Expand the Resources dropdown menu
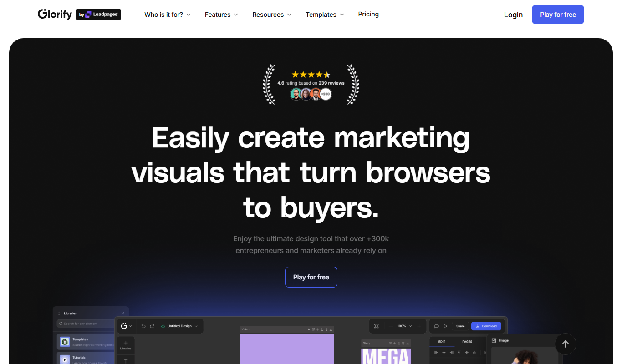Image resolution: width=622 pixels, height=364 pixels. tap(272, 15)
